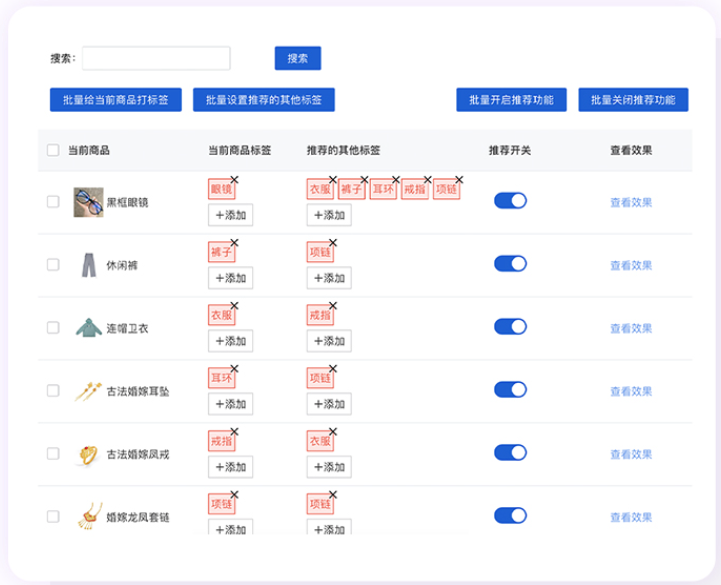Remove 耳环 recommended tag in 黑框眼镜 row
The width and height of the screenshot is (721, 585).
[396, 180]
